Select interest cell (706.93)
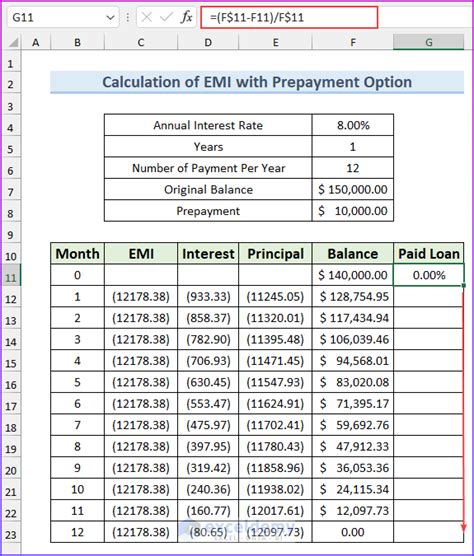 coord(208,361)
